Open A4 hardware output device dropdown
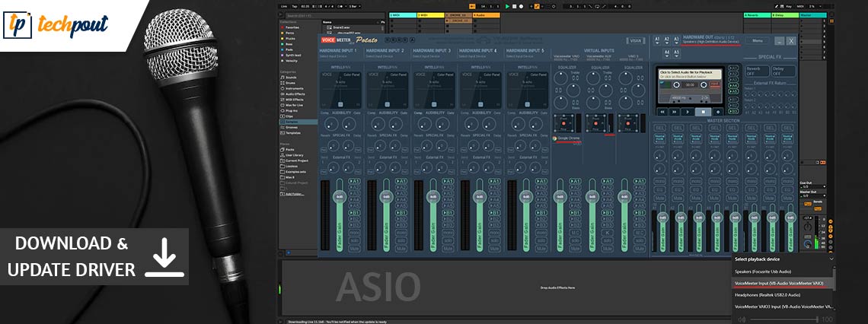The width and height of the screenshot is (868, 324). [x=666, y=53]
